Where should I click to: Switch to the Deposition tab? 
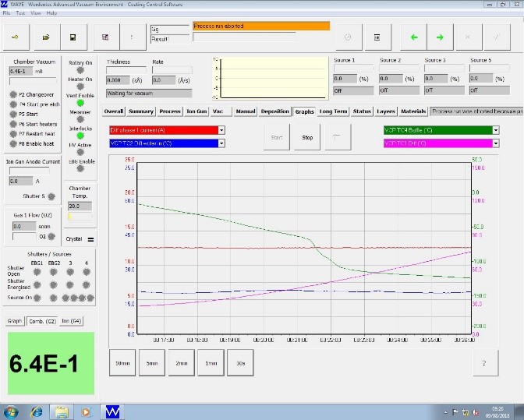tap(275, 111)
